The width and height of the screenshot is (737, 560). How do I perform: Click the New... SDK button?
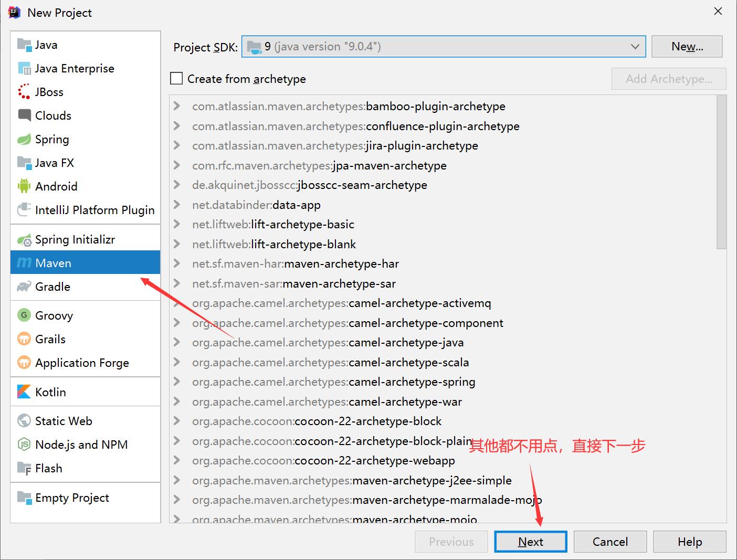pos(687,46)
